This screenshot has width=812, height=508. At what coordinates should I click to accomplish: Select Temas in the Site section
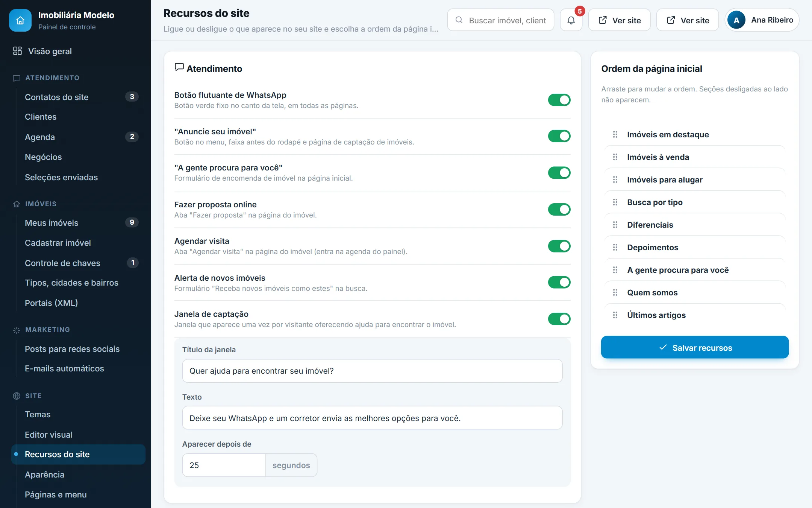click(78, 414)
